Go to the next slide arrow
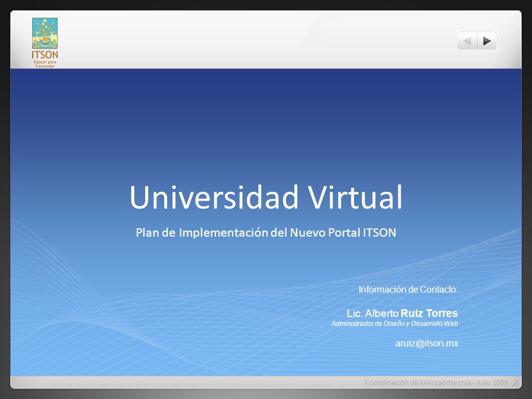Viewport: 532px width, 399px height. (487, 41)
